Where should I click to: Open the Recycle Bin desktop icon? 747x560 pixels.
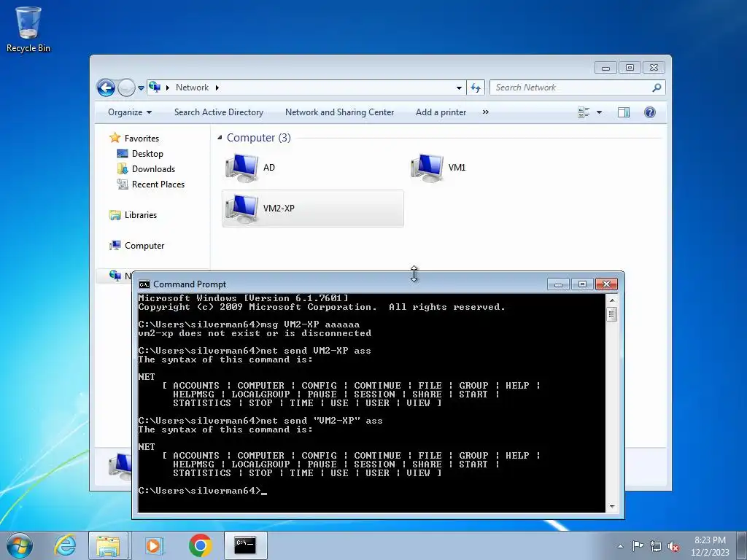coord(28,29)
